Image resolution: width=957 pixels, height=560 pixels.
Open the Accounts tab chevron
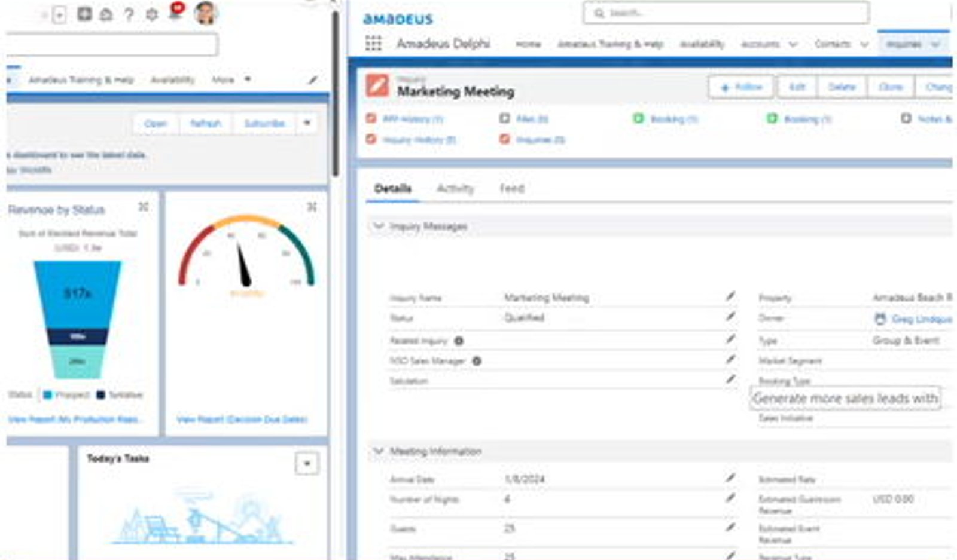pyautogui.click(x=793, y=44)
